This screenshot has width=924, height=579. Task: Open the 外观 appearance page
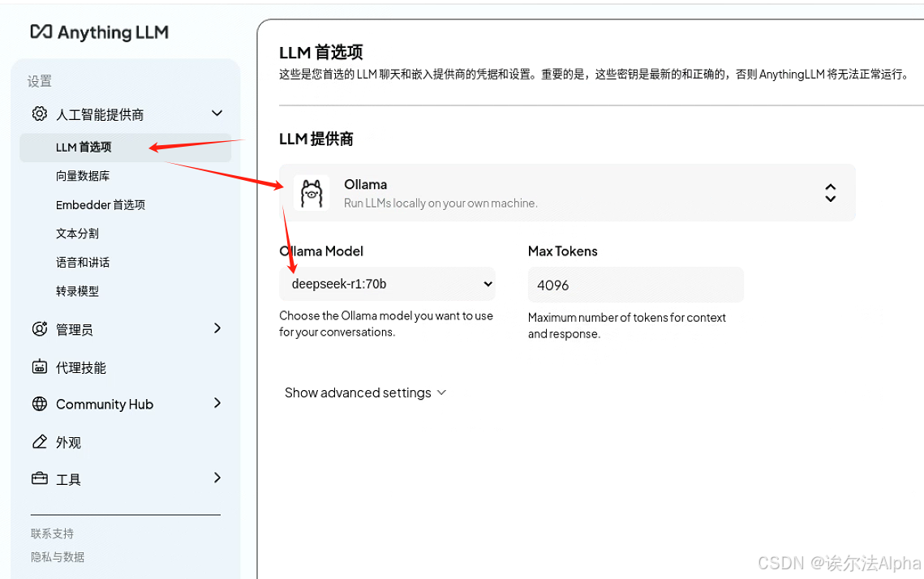click(68, 442)
